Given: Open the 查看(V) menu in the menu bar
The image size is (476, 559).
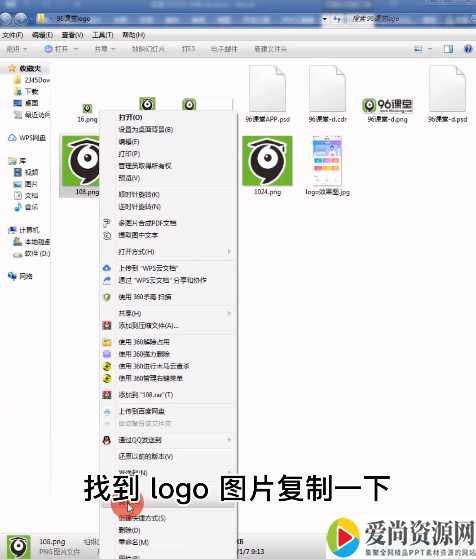Looking at the screenshot, I should 72,35.
